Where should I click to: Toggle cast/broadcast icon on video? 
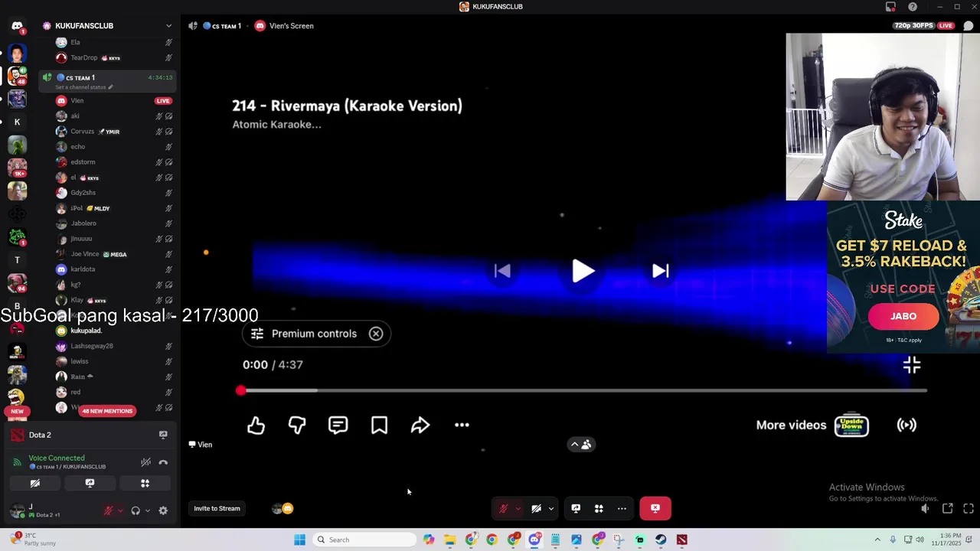click(x=906, y=425)
